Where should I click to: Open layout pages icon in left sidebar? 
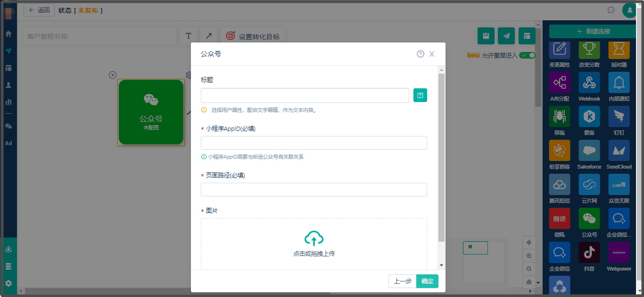(8, 68)
